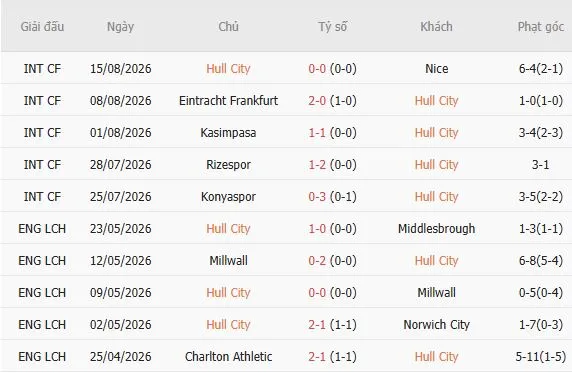Open Middlesbrough team link
The height and width of the screenshot is (373, 572).
click(x=436, y=228)
